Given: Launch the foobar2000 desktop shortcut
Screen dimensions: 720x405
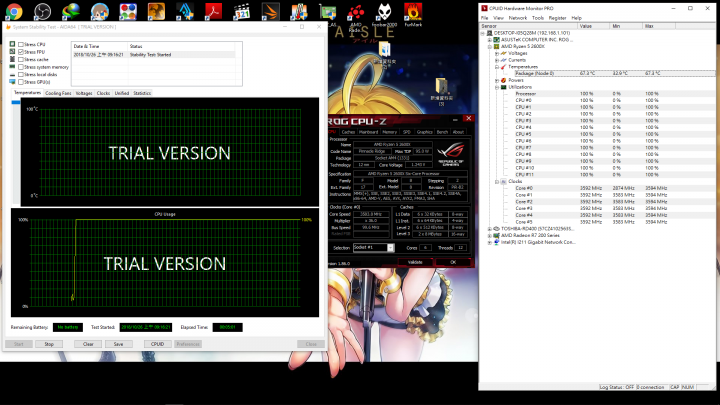Looking at the screenshot, I should 384,14.
